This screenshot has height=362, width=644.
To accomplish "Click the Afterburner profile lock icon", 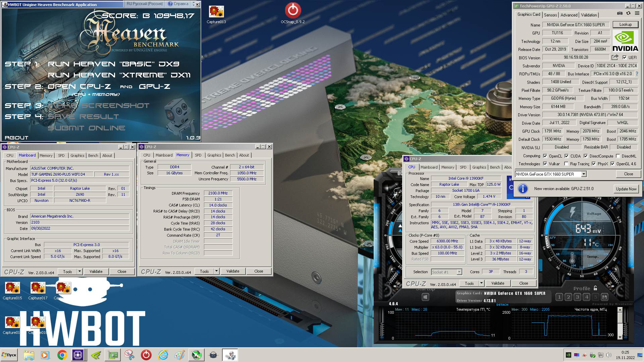I will (x=595, y=288).
